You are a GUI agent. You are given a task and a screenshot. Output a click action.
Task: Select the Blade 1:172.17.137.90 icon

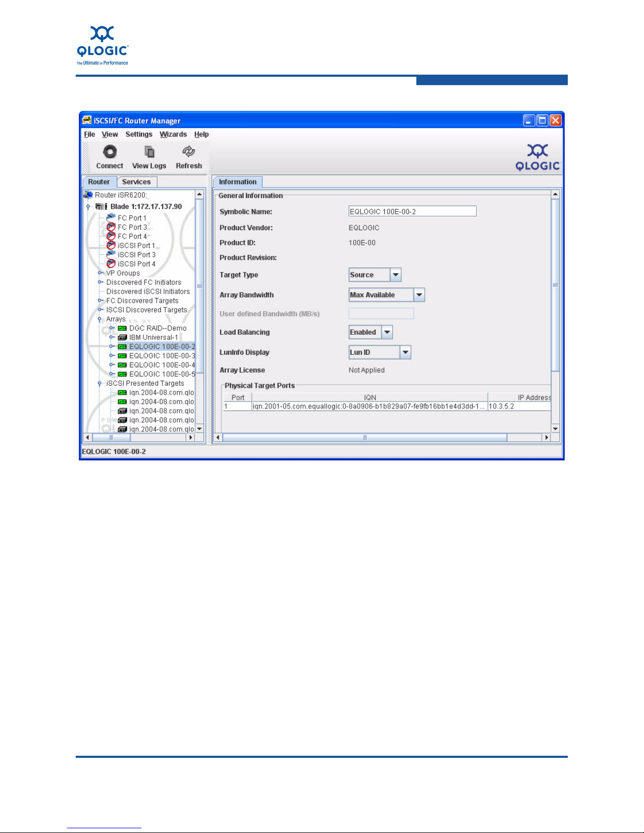coord(101,207)
